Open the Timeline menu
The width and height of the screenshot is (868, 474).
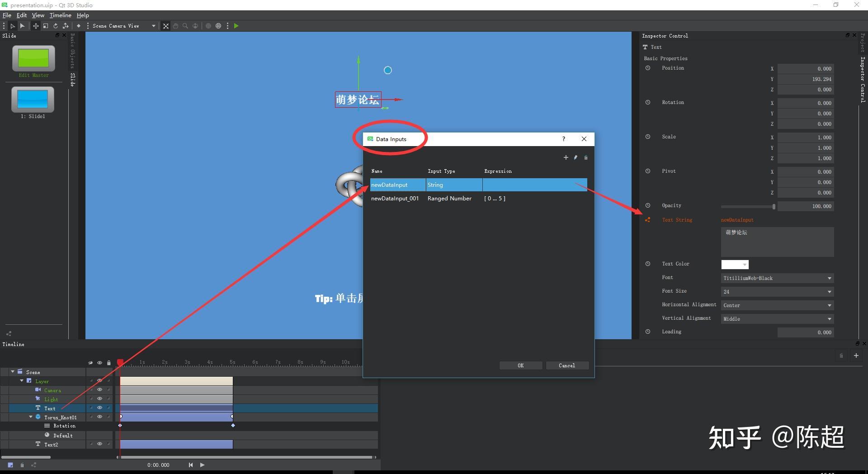click(60, 15)
